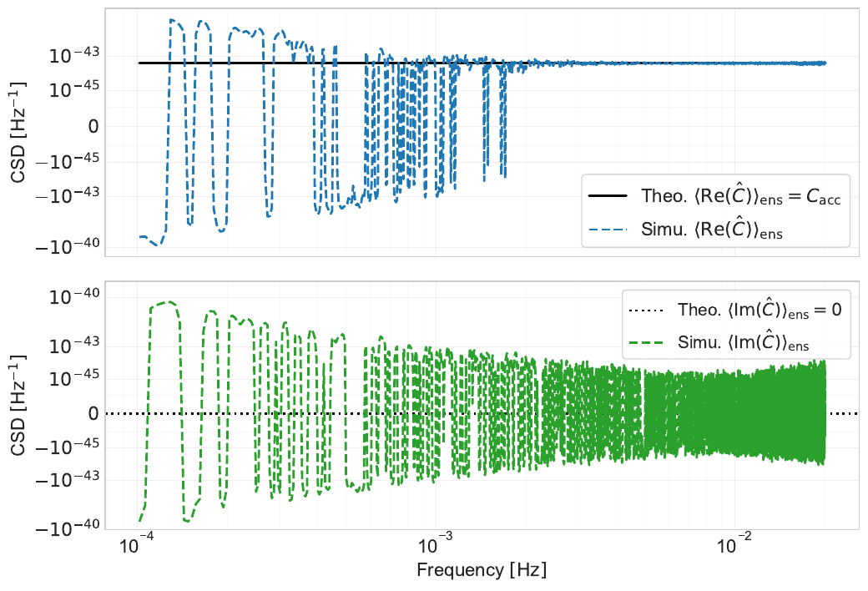868x591 pixels.
Task: Click the bottom plot's −10⁻⁴⁵ tick label
Action: (68, 447)
